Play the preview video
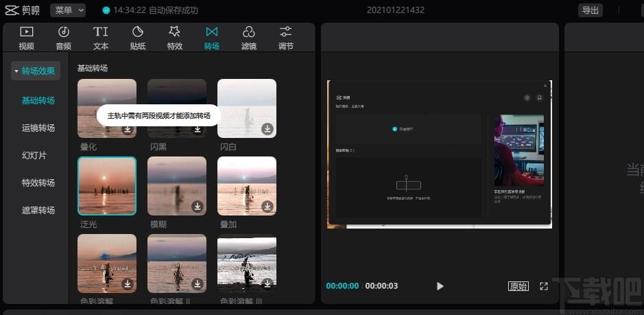Image resolution: width=644 pixels, height=315 pixels. (x=440, y=286)
